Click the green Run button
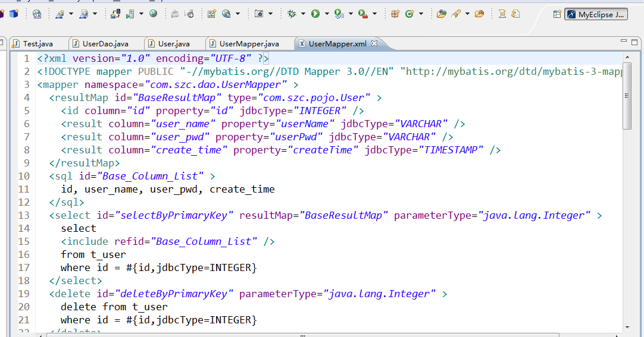 pos(315,14)
